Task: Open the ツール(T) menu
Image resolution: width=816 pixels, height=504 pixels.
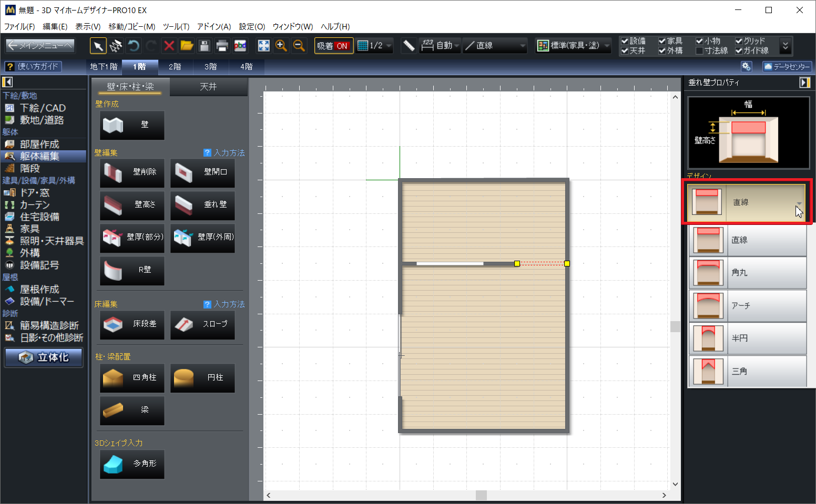Action: pyautogui.click(x=176, y=26)
